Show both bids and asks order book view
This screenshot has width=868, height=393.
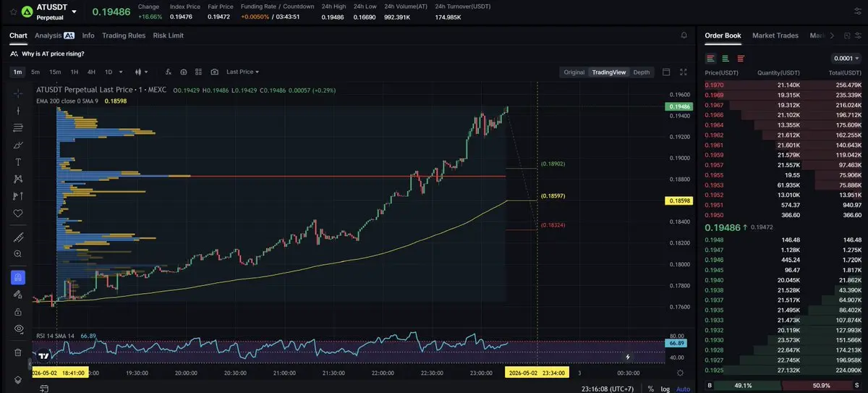(x=710, y=59)
